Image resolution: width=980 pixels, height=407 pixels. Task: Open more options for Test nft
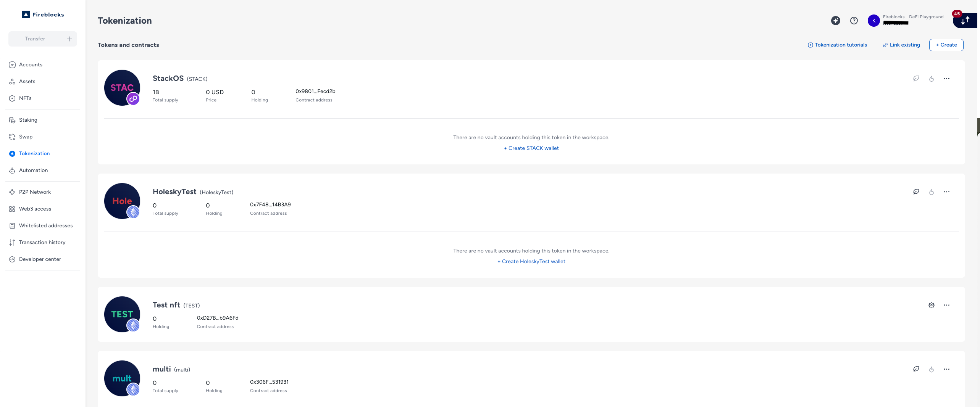pyautogui.click(x=946, y=305)
